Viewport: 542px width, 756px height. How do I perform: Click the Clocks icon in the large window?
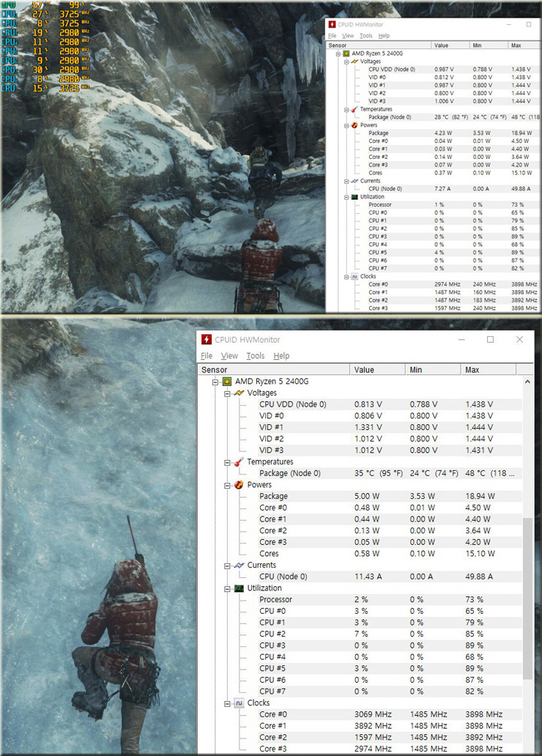pos(239,703)
